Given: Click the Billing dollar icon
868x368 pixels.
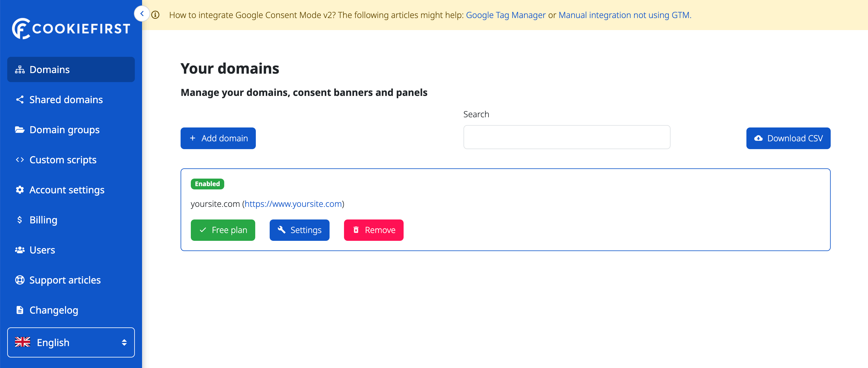Looking at the screenshot, I should (20, 220).
